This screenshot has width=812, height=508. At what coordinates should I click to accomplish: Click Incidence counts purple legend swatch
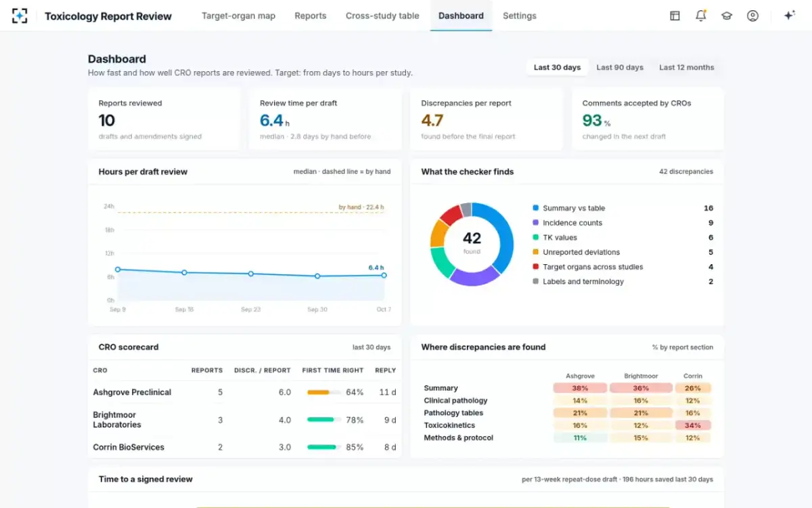(x=536, y=223)
